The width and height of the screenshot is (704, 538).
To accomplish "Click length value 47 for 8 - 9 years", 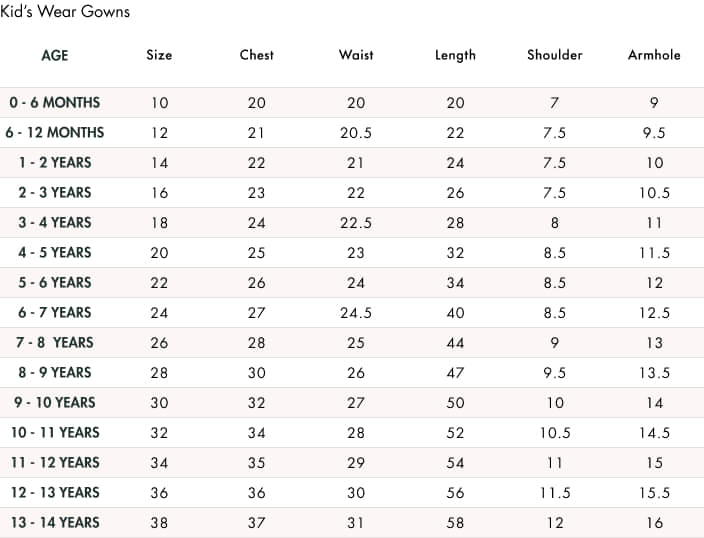I will (x=455, y=373).
